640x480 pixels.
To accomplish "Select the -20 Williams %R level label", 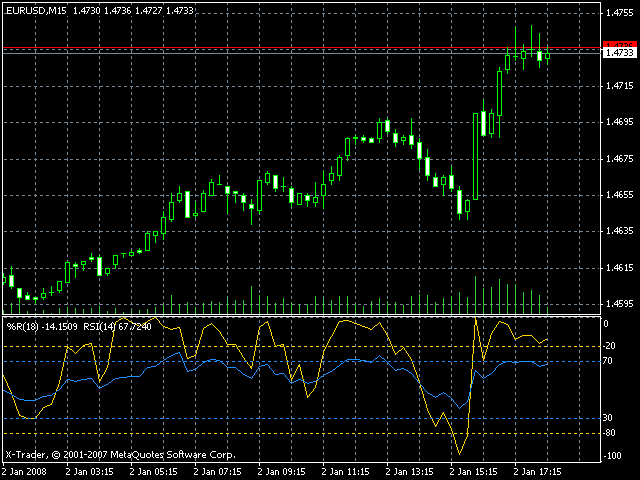I will [609, 346].
